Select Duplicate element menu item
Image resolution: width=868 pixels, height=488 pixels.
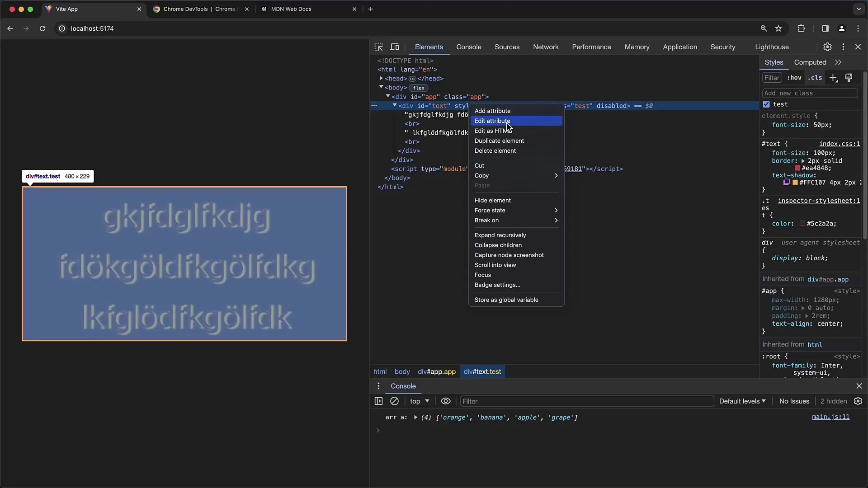click(x=516, y=141)
